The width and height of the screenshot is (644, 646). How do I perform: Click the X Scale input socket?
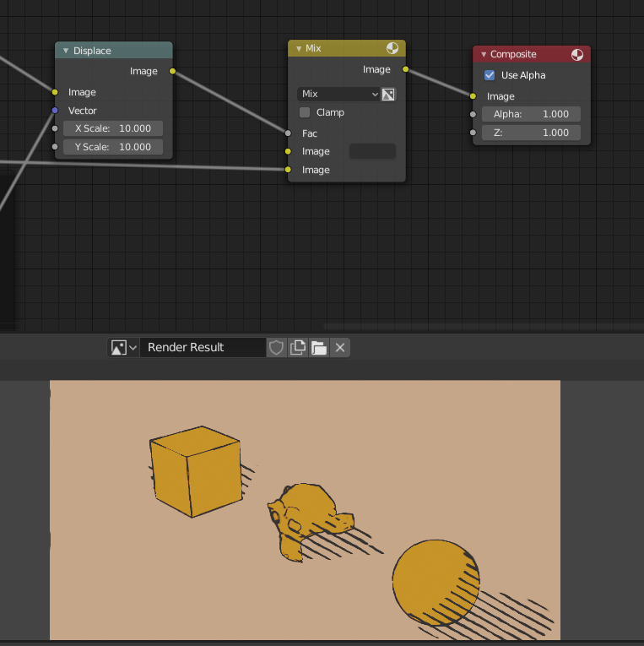(x=55, y=128)
